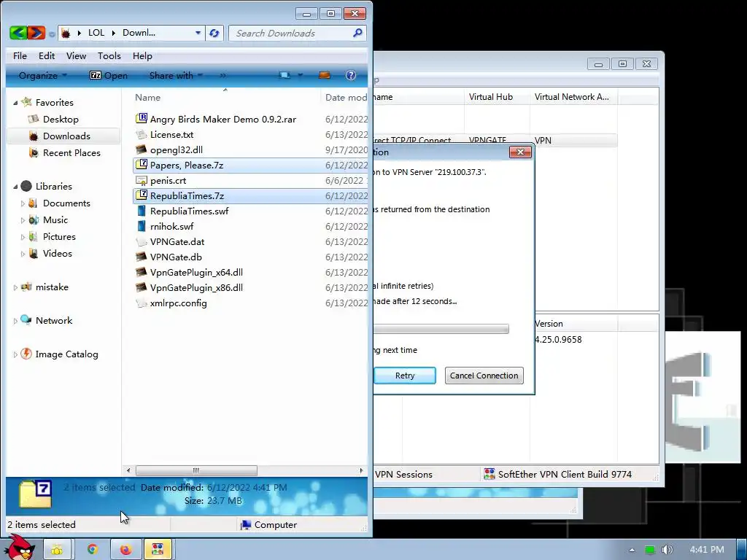
Task: Change view using the views icon
Action: coord(285,75)
